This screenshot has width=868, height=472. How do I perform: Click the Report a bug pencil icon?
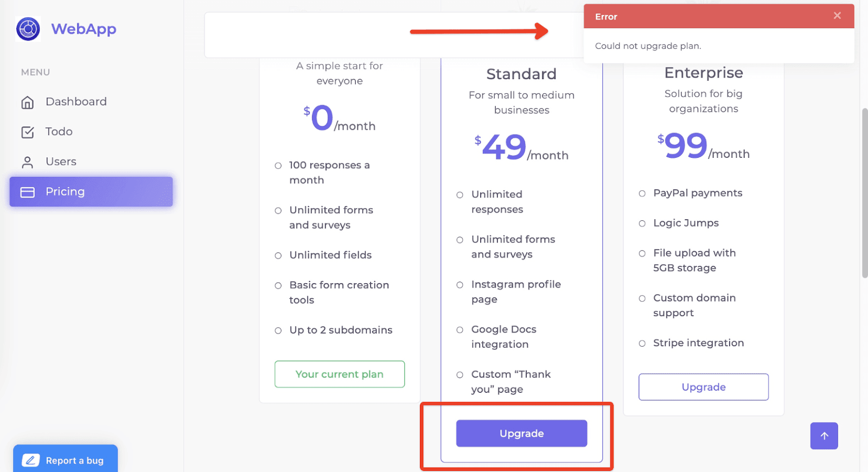[x=31, y=460]
